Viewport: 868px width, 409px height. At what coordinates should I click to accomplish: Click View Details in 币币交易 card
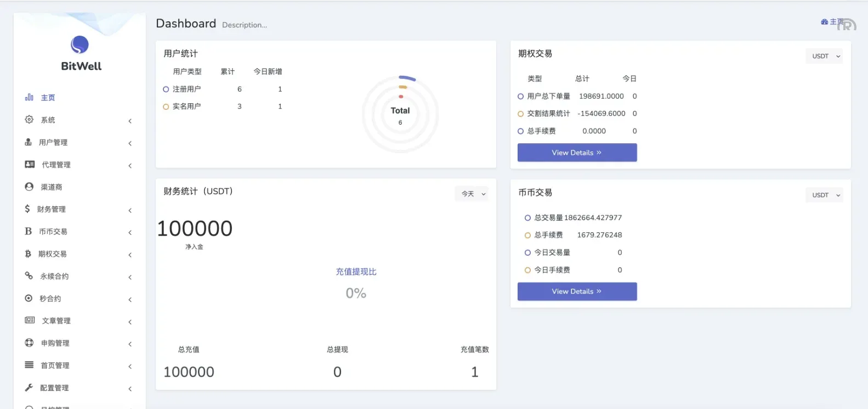pyautogui.click(x=577, y=292)
